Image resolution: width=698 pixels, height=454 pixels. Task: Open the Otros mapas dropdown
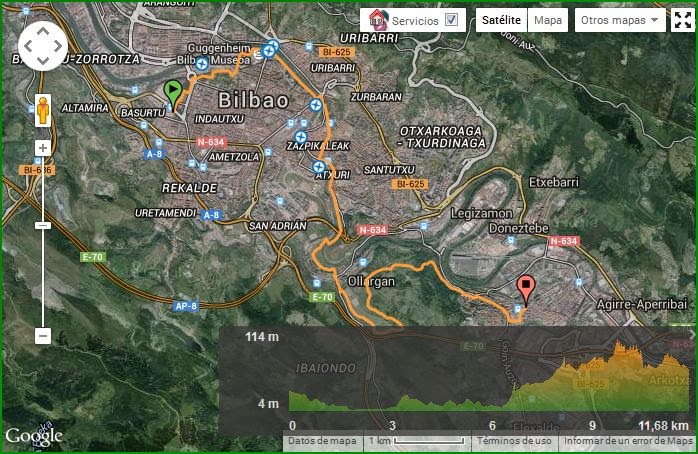[620, 20]
